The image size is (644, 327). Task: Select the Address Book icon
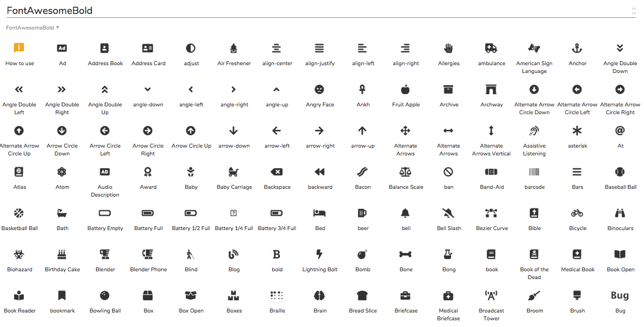pyautogui.click(x=105, y=48)
